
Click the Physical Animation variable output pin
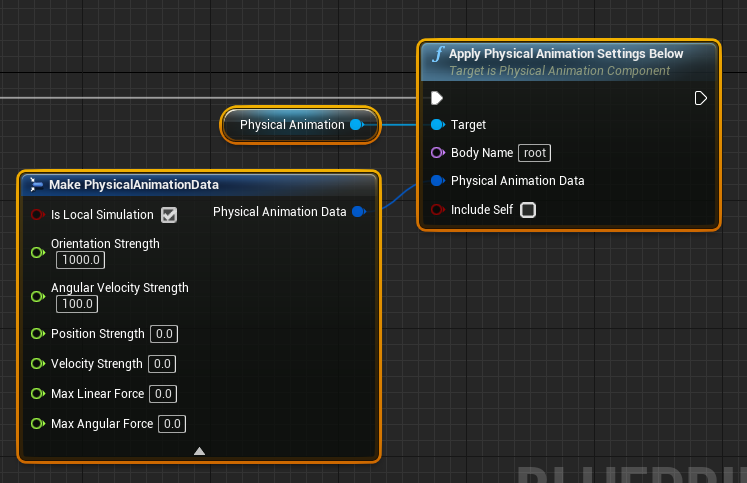point(357,125)
